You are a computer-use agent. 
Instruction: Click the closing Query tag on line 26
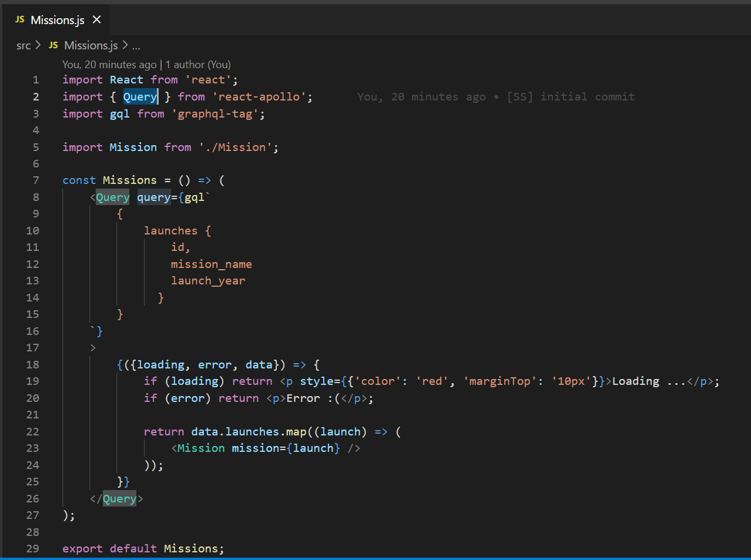click(x=119, y=498)
